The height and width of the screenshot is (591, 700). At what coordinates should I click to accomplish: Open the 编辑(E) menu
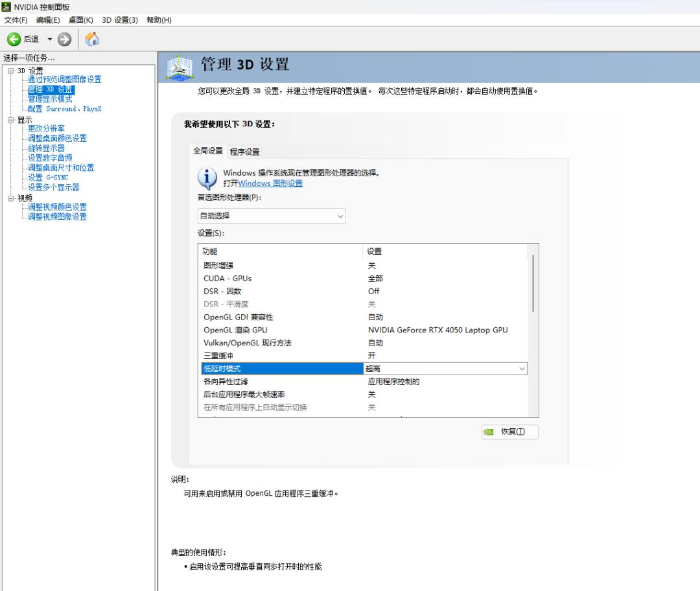pos(48,20)
